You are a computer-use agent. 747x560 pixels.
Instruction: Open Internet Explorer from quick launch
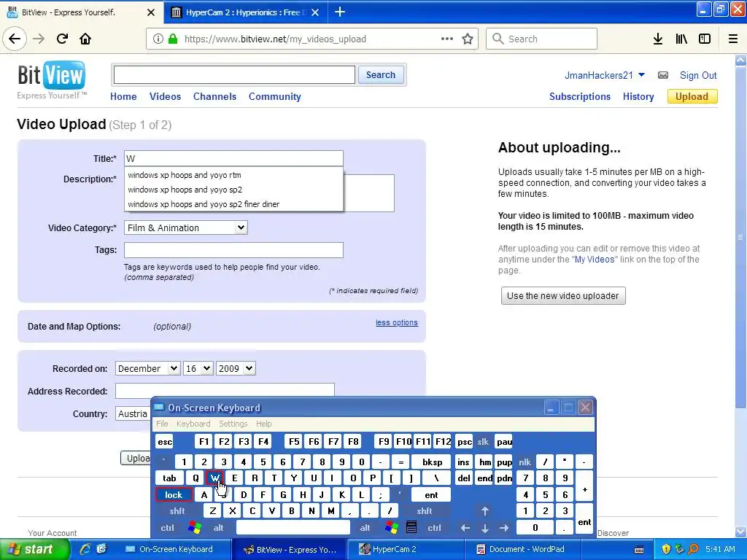[x=85, y=549]
